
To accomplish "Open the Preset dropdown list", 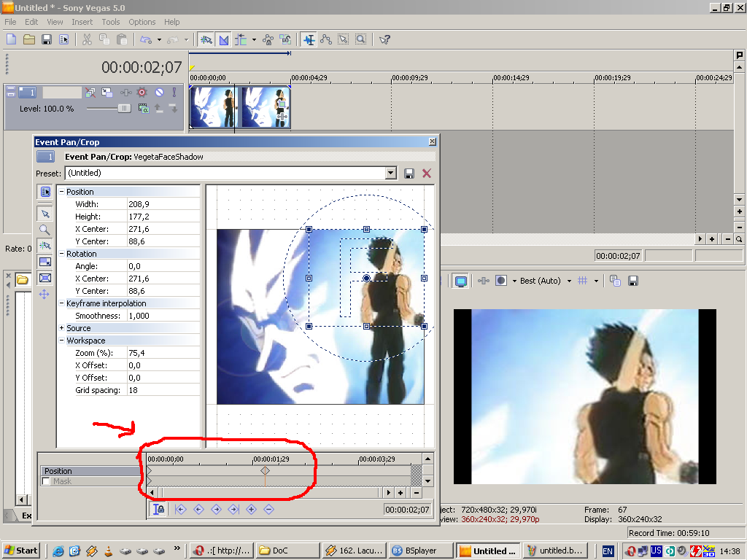I will pos(391,173).
